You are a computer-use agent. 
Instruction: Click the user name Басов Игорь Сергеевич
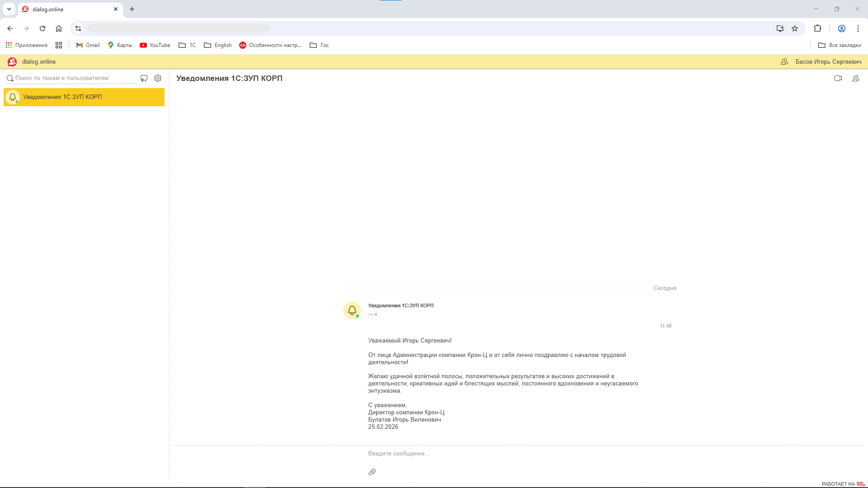pos(828,61)
